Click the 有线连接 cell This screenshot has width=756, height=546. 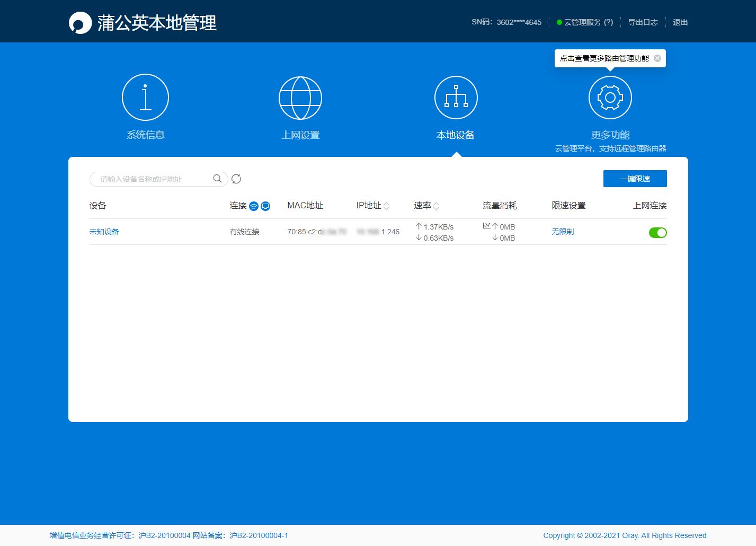click(x=244, y=232)
